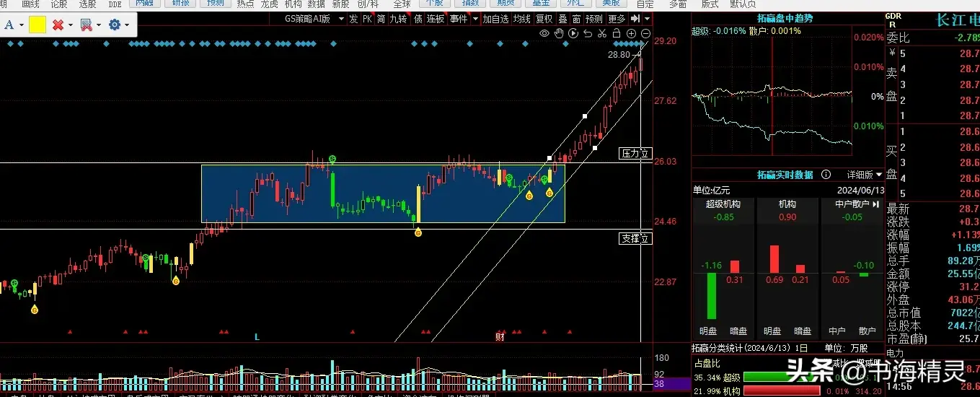Expand the text tool A dropdown arrow
This screenshot has height=397, width=980.
tap(22, 25)
